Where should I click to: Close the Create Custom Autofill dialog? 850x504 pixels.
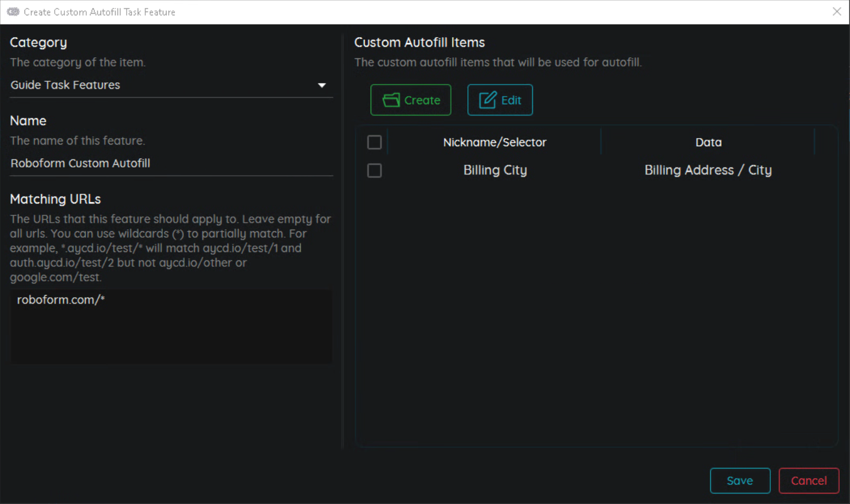[x=836, y=11]
